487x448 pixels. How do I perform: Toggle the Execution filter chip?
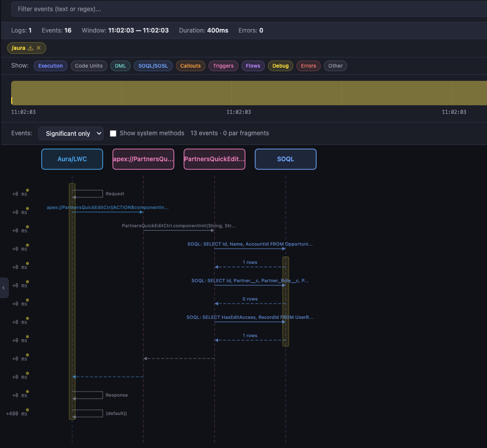click(x=50, y=66)
